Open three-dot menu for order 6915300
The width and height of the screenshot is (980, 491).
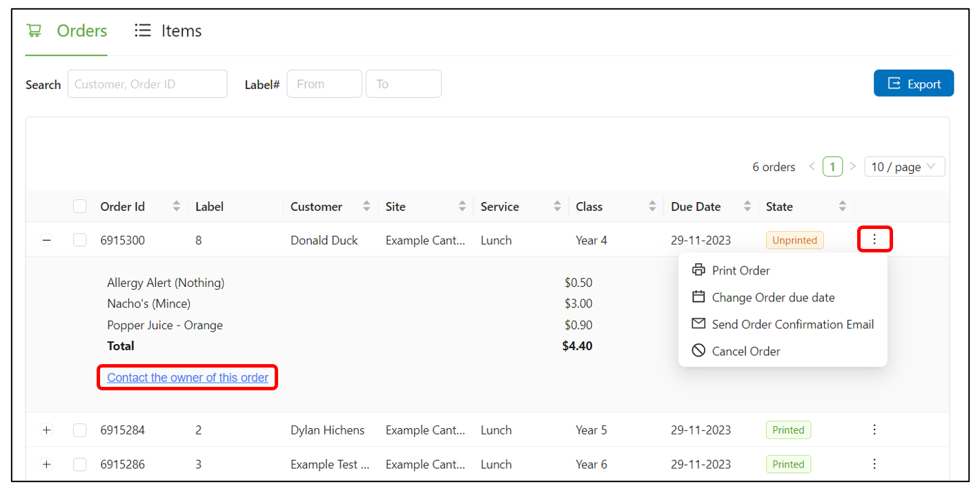[874, 239]
